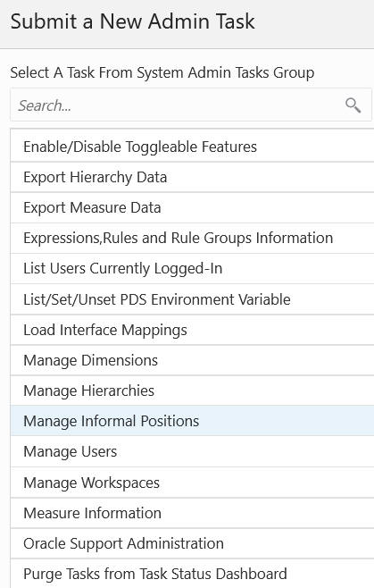Focus the task Search field
This screenshot has height=588, width=374.
[191, 105]
